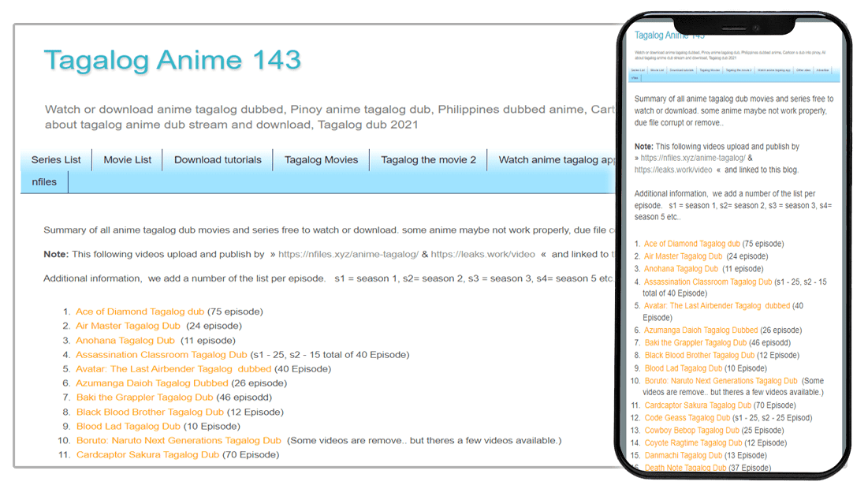Tap Cowboy Bebop Tagalog Dub on phone
The width and height of the screenshot is (868, 489).
point(691,431)
